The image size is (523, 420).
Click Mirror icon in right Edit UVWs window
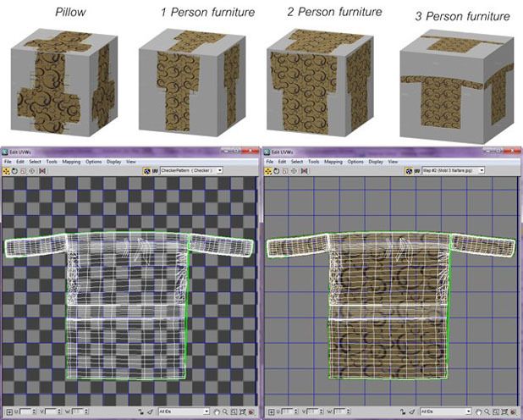tap(304, 171)
